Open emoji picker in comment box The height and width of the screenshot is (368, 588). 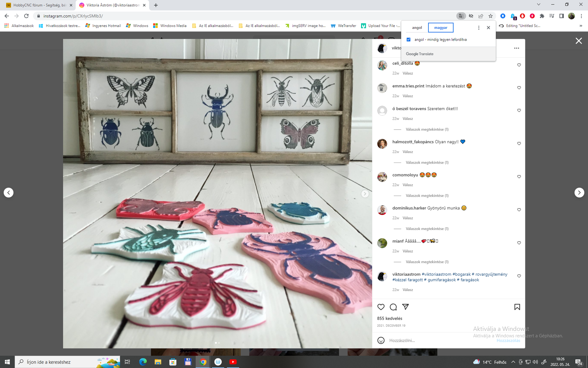[x=381, y=340]
